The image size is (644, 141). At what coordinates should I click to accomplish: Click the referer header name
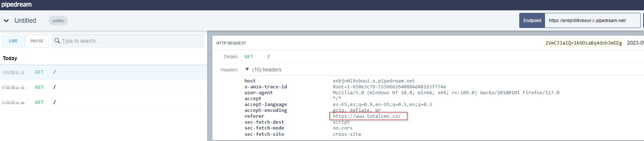(x=254, y=116)
